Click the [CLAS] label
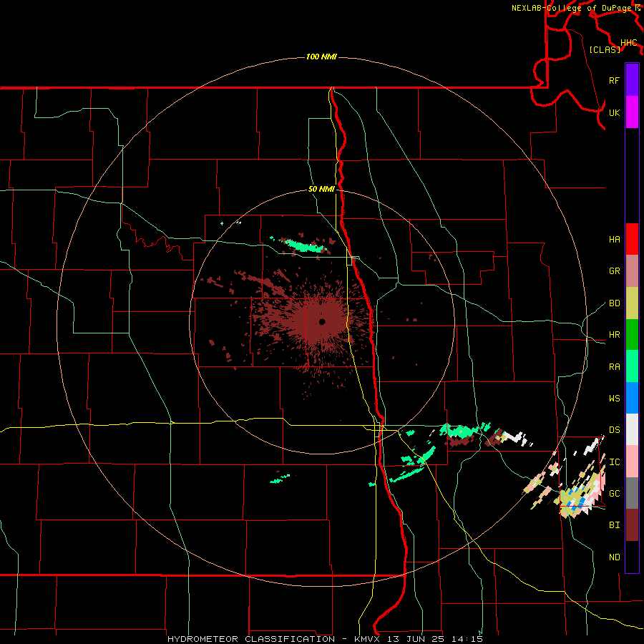The width and height of the screenshot is (644, 644). (605, 49)
